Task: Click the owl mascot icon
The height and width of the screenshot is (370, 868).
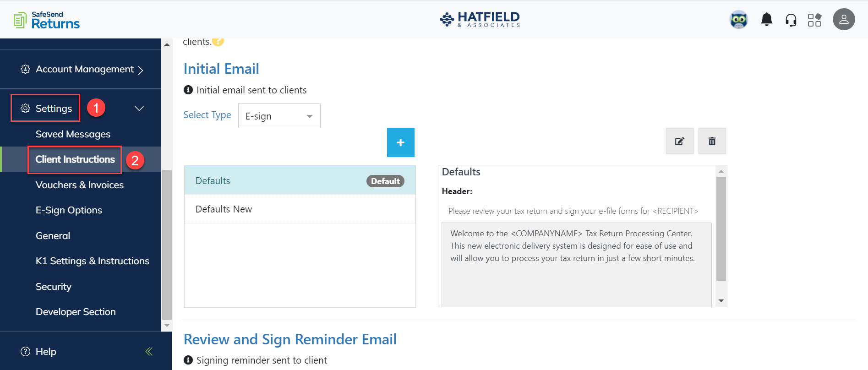Action: pyautogui.click(x=739, y=19)
